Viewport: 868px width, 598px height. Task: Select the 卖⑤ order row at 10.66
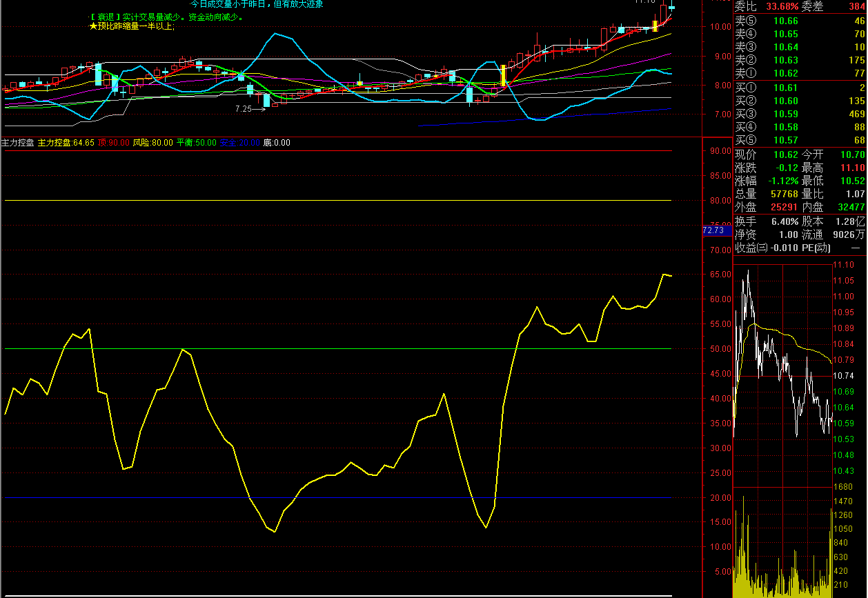799,21
